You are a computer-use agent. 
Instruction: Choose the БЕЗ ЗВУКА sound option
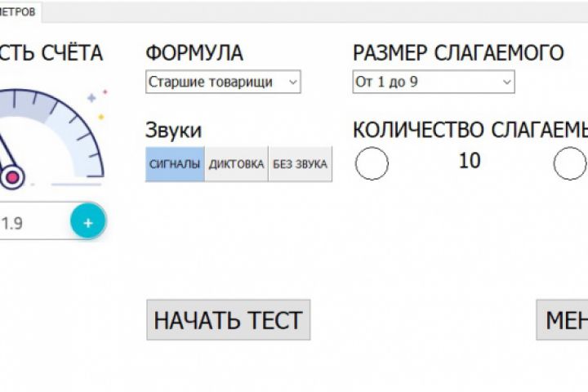tap(300, 164)
